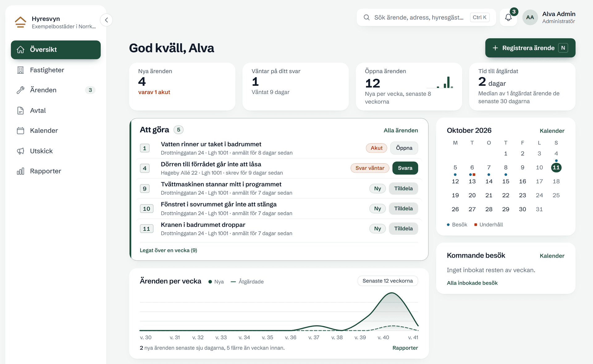Click the Översikt home icon
Image resolution: width=593 pixels, height=364 pixels.
click(20, 50)
